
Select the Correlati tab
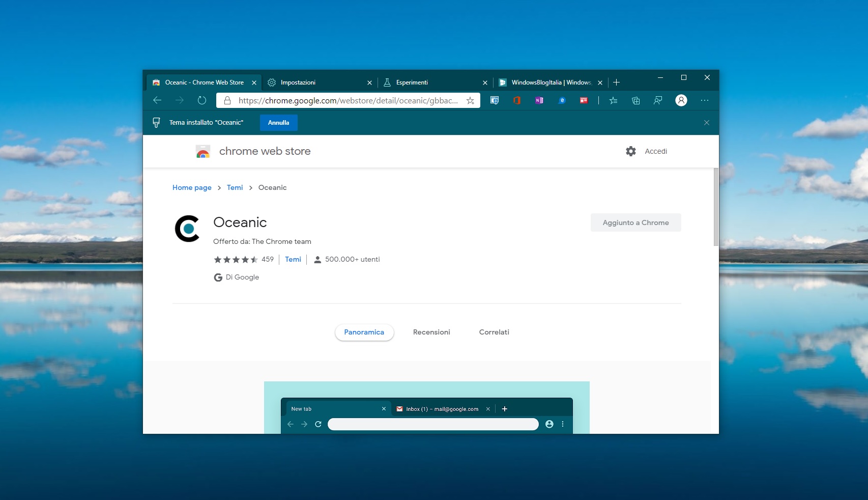click(494, 332)
